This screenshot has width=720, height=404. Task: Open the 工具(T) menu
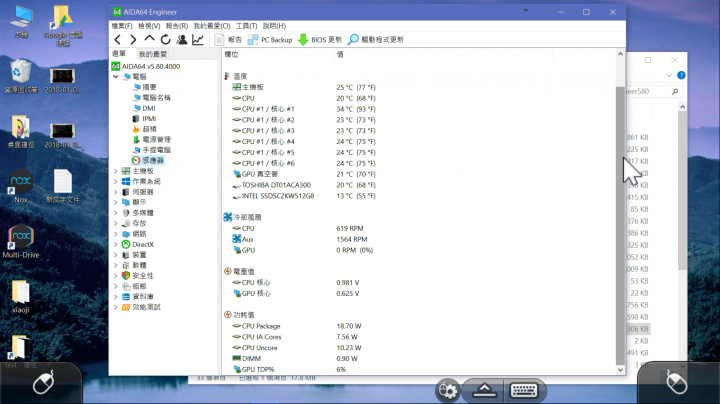point(247,26)
